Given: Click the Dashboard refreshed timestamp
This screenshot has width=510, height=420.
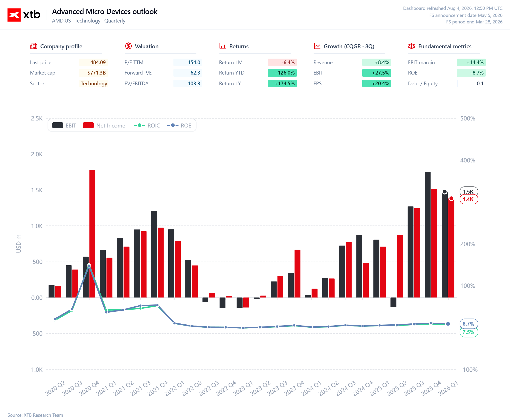Looking at the screenshot, I should pyautogui.click(x=453, y=8).
